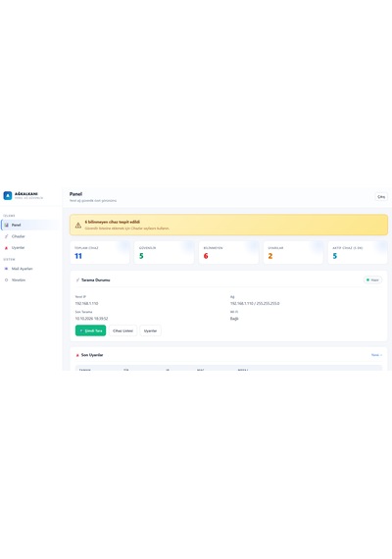
Task: Start a scan with Şimdi Tara button
Action: click(90, 330)
